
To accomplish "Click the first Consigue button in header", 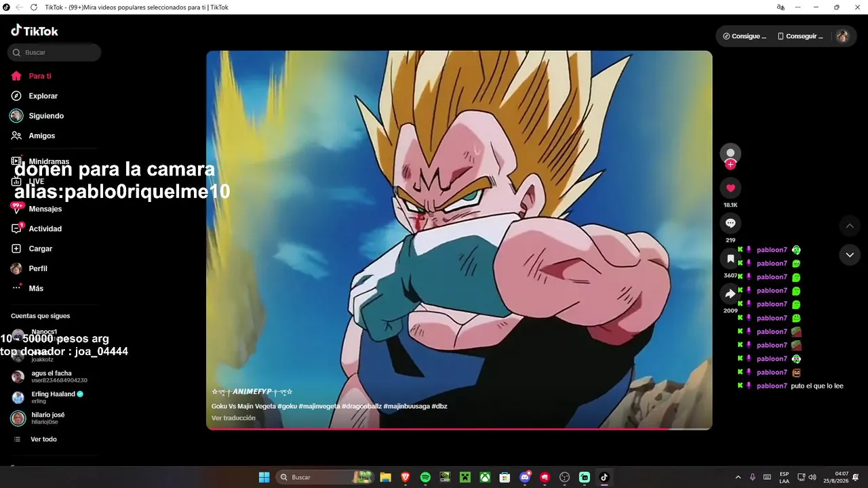I will coord(745,36).
